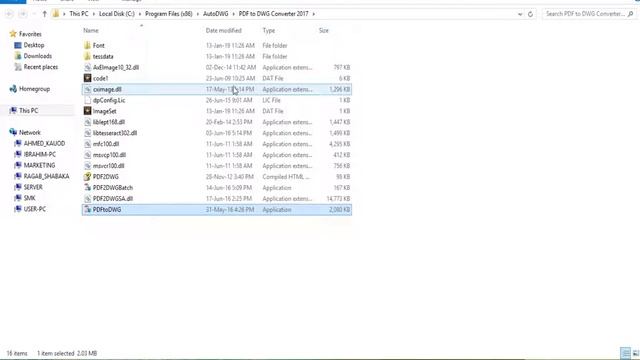640x360 pixels.
Task: Switch to details view icon in status bar
Action: pyautogui.click(x=625, y=353)
